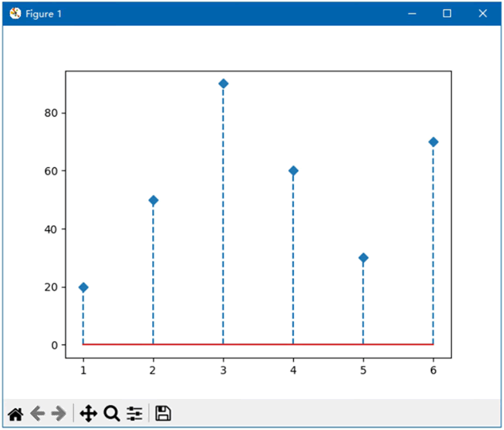Select the Pan axes tool
Screen dimensions: 504x430
click(89, 413)
